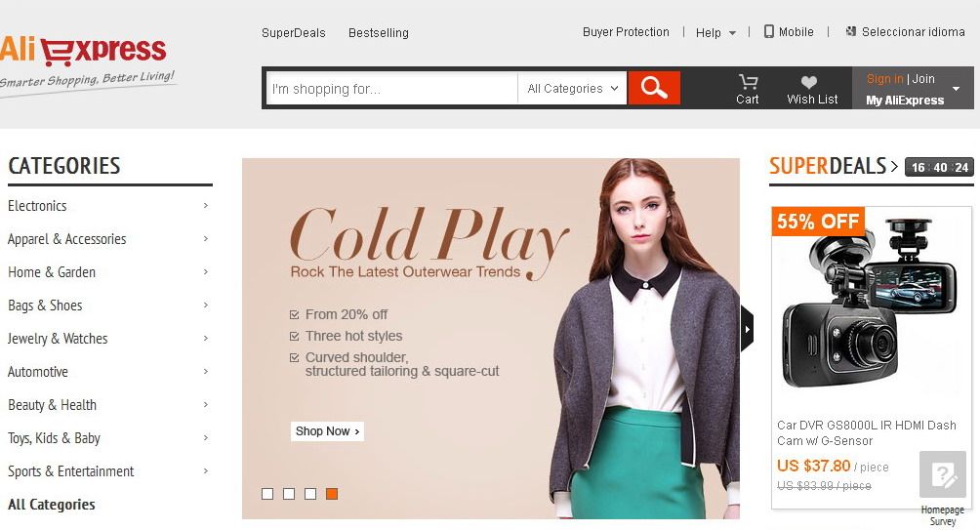
Task: Open the Electronics category
Action: click(37, 206)
